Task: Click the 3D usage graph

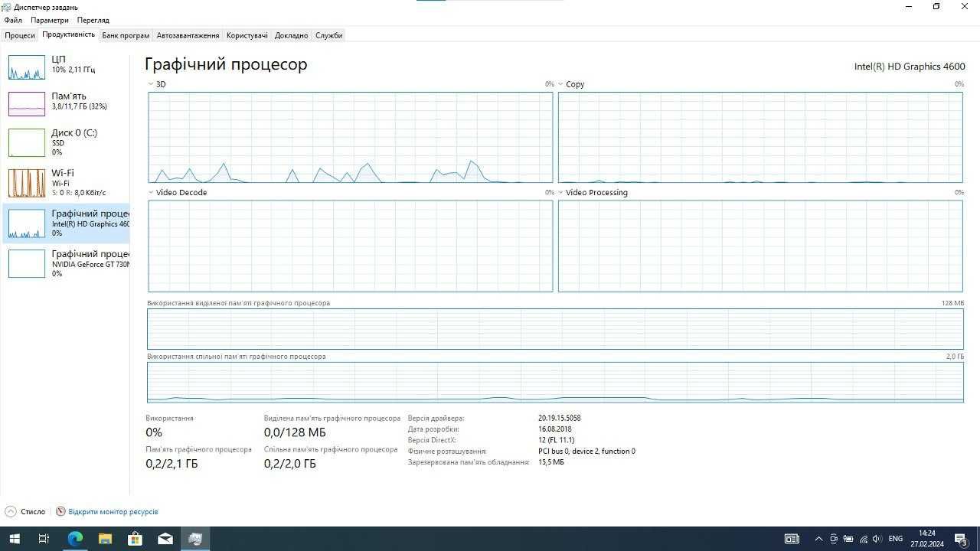Action: (351, 137)
